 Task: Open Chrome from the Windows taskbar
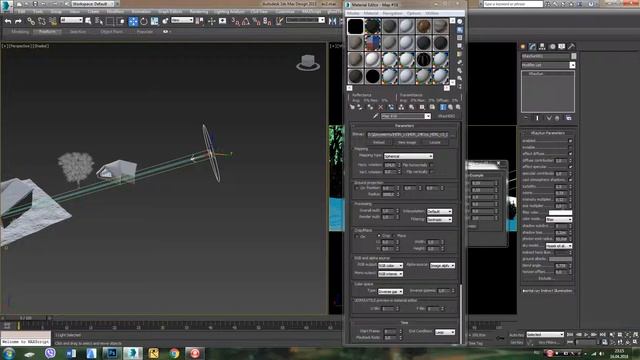(x=174, y=353)
